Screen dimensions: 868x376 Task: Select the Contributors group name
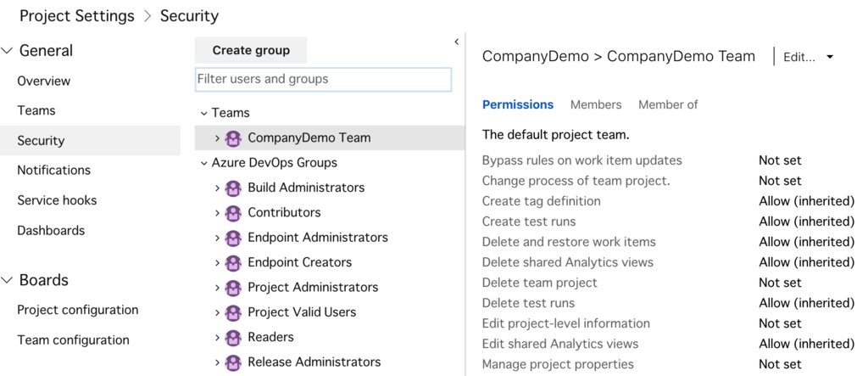click(284, 213)
